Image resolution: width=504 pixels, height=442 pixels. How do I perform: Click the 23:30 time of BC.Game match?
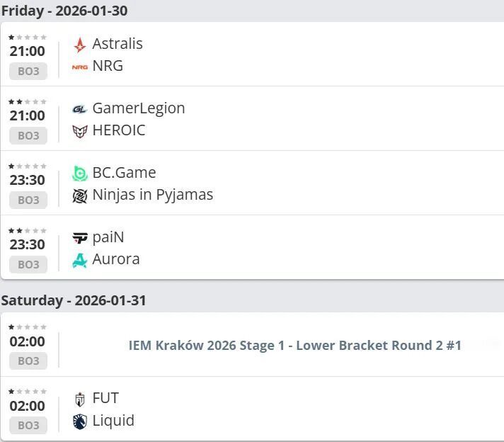[27, 181]
